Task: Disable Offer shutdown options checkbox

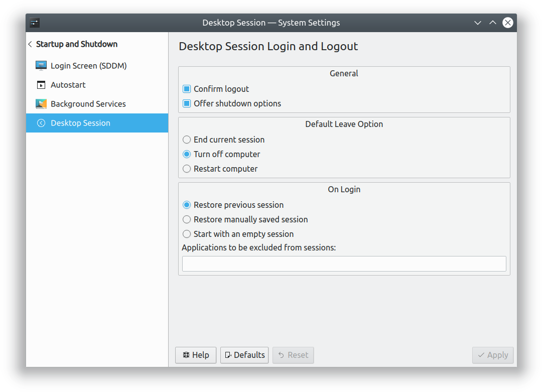Action: 187,103
